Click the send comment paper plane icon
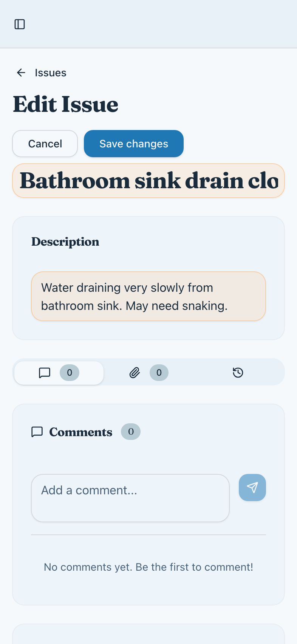 (252, 488)
